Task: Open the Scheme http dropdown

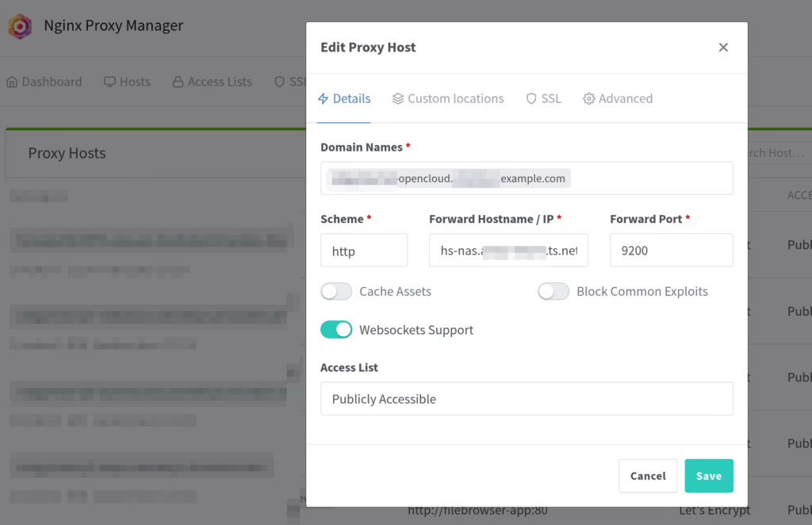Action: [x=363, y=251]
